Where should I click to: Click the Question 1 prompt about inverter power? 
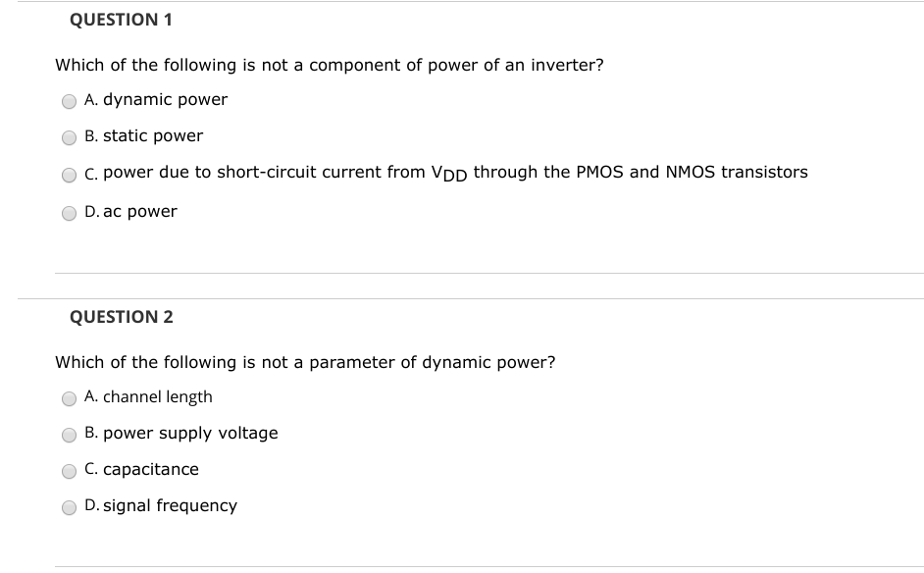click(x=330, y=65)
